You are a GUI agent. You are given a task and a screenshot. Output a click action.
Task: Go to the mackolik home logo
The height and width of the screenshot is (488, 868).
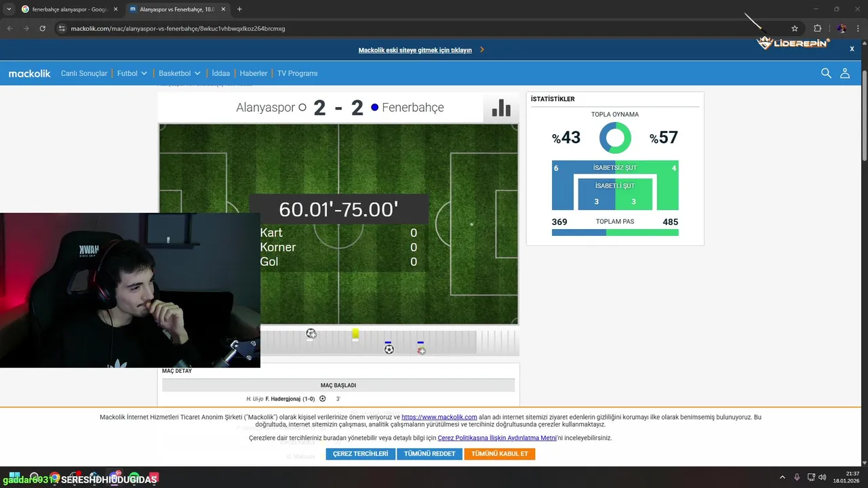point(29,73)
